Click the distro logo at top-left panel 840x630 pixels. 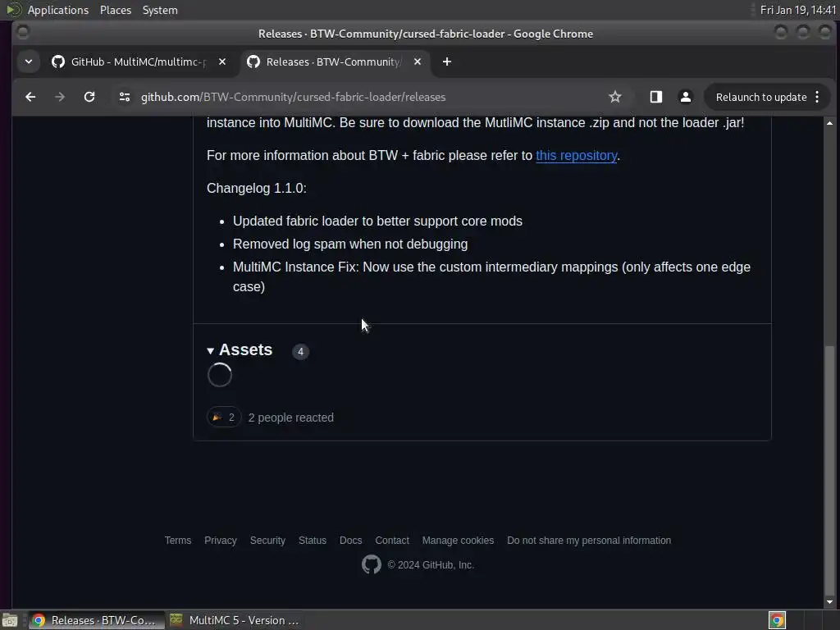pos(13,10)
